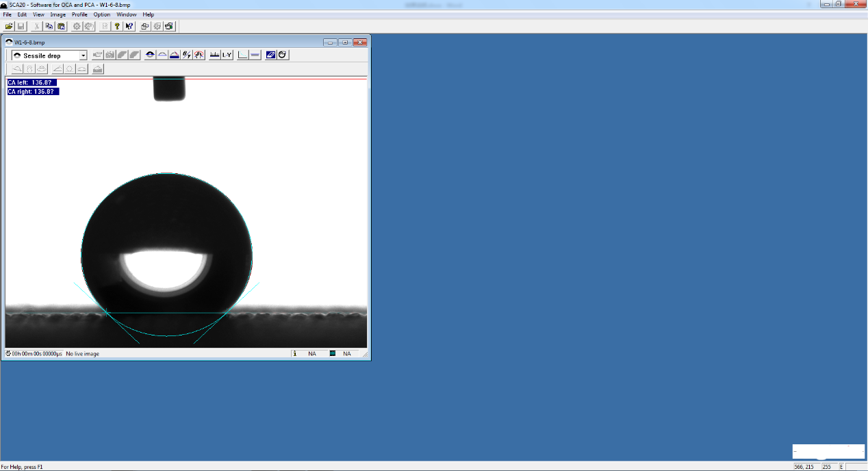Click the timer display in image status bar
The image size is (868, 471).
pyautogui.click(x=34, y=354)
